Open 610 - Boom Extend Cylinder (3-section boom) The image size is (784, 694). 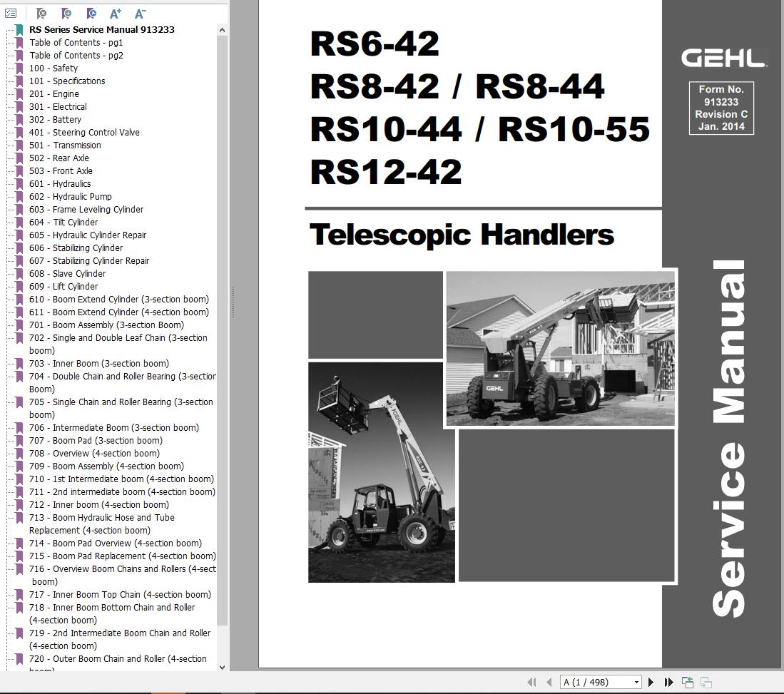click(119, 300)
